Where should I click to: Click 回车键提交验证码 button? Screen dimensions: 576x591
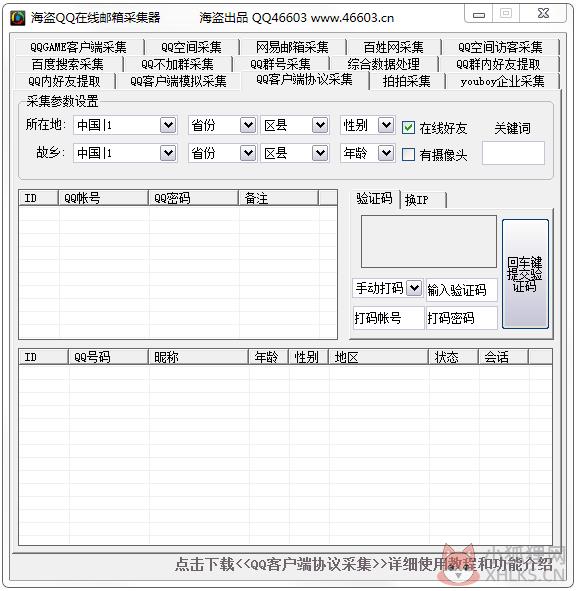click(525, 274)
